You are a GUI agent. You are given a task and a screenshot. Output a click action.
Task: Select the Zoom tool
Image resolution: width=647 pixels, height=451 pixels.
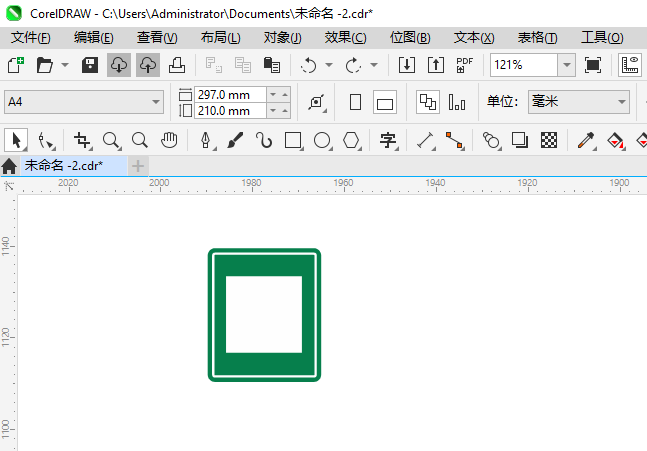tap(111, 140)
